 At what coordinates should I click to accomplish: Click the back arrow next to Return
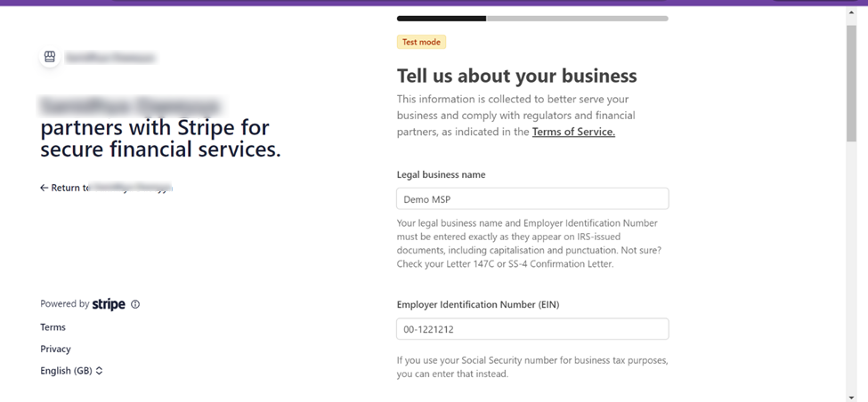point(45,188)
